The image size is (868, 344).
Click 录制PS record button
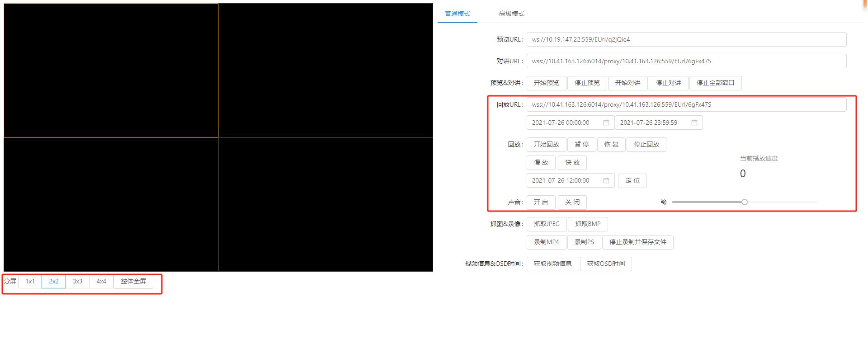pos(585,242)
